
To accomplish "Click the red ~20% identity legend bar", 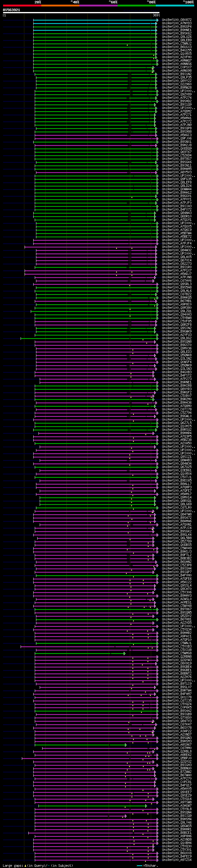I will point(22,6).
